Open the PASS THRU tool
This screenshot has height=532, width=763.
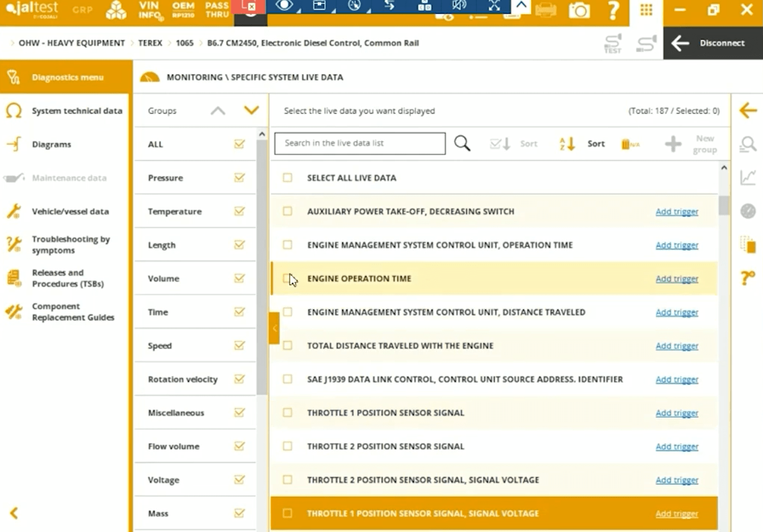(217, 9)
